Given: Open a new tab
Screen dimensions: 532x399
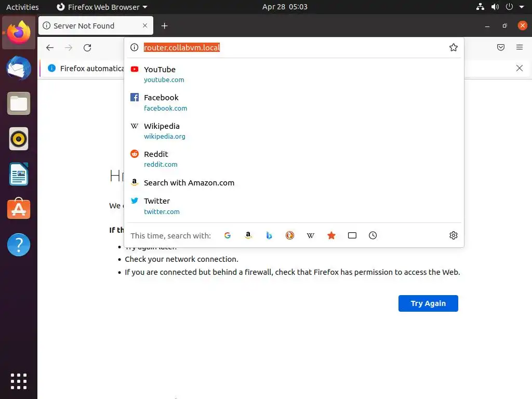Looking at the screenshot, I should (164, 26).
